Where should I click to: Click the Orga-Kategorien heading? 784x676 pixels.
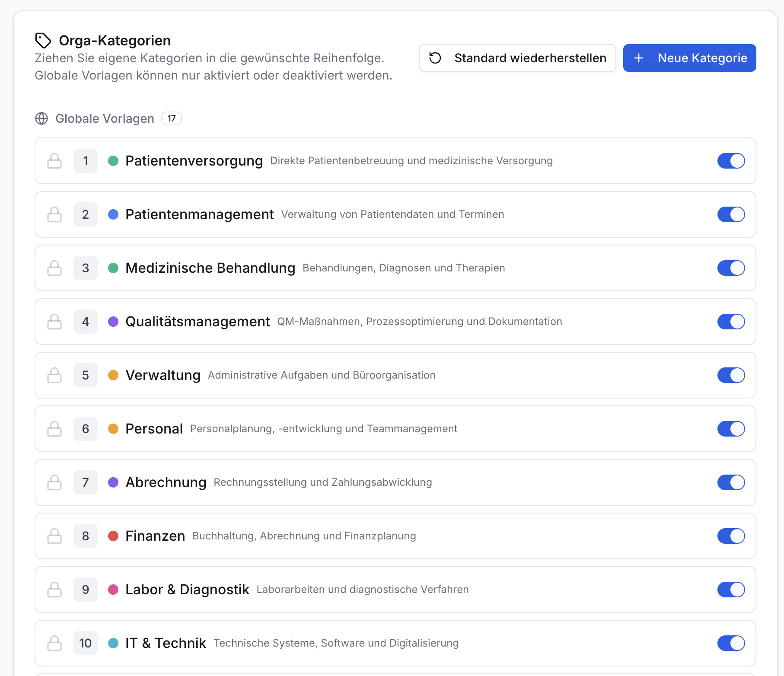[x=115, y=41]
